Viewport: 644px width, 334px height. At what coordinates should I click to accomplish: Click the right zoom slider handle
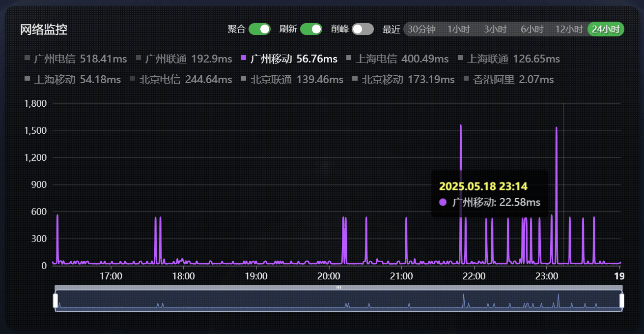tap(622, 301)
